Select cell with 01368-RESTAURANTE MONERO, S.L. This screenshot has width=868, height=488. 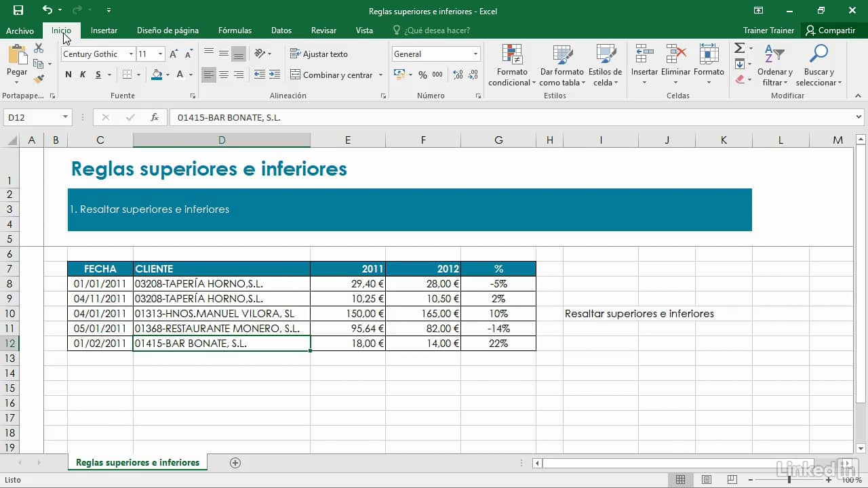[x=222, y=329]
